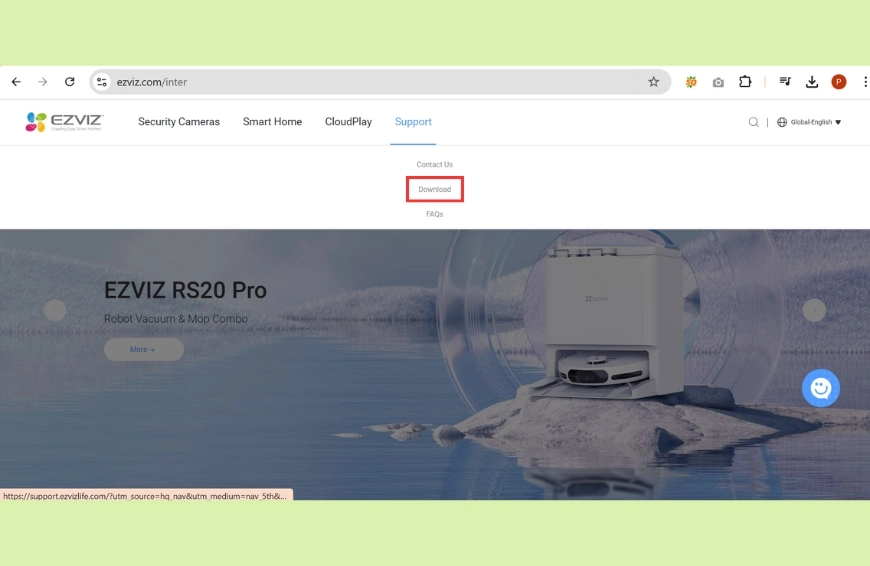Click the orange flower extension icon
This screenshot has height=566, width=870.
691,82
